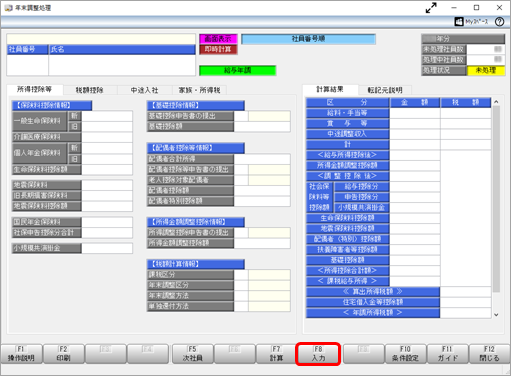This screenshot has height=376, width=511.
Task: Click the F2 印刷 button
Action: pos(63,354)
